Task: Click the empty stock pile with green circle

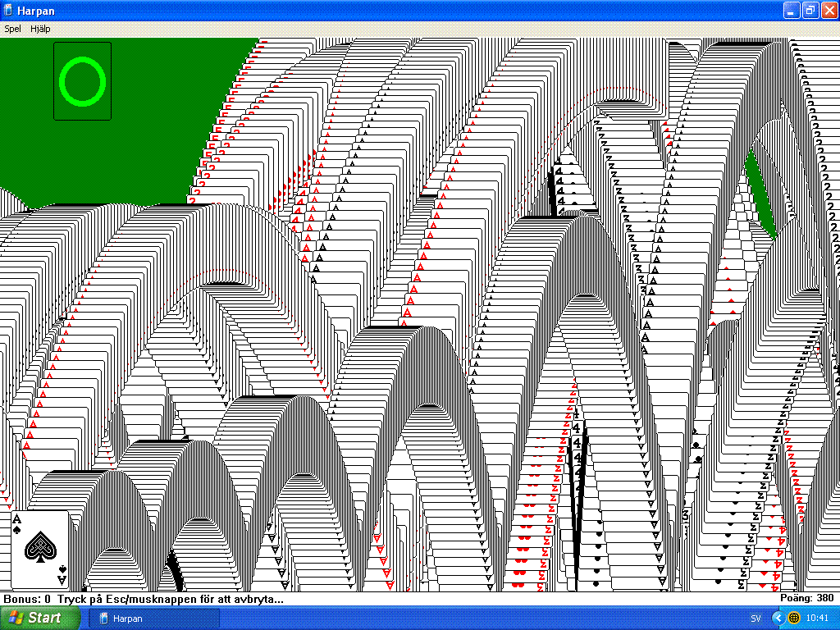Action: coord(83,81)
